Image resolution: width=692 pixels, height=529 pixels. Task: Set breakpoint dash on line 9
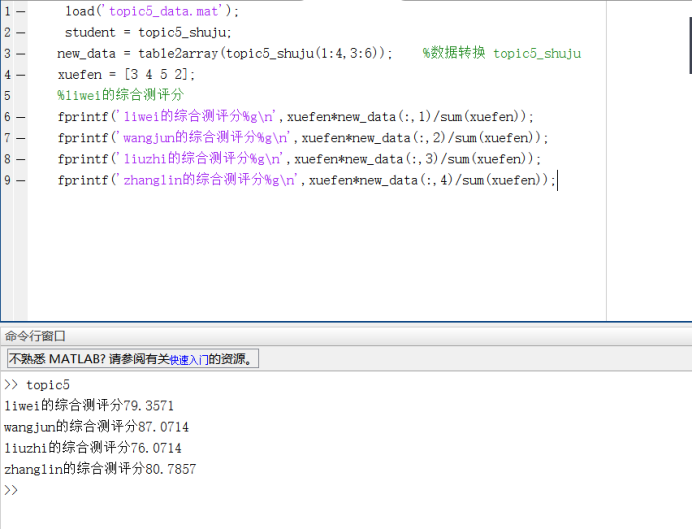21,180
